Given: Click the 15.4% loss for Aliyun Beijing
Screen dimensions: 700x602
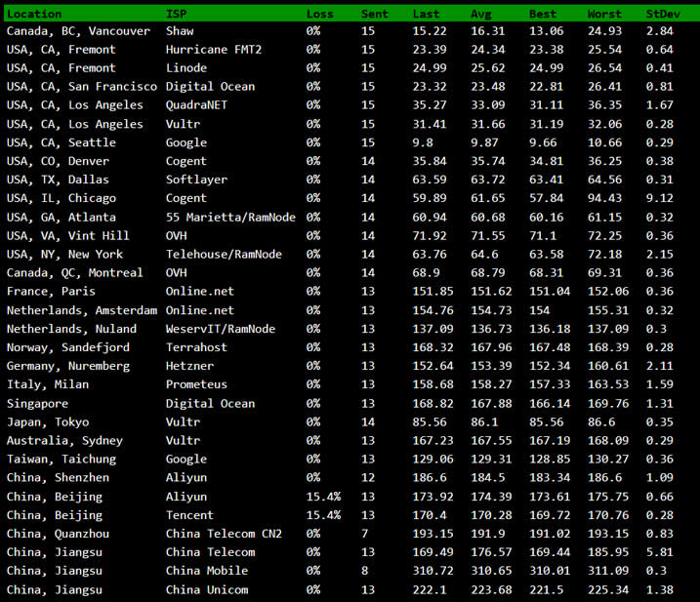Looking at the screenshot, I should click(323, 497).
